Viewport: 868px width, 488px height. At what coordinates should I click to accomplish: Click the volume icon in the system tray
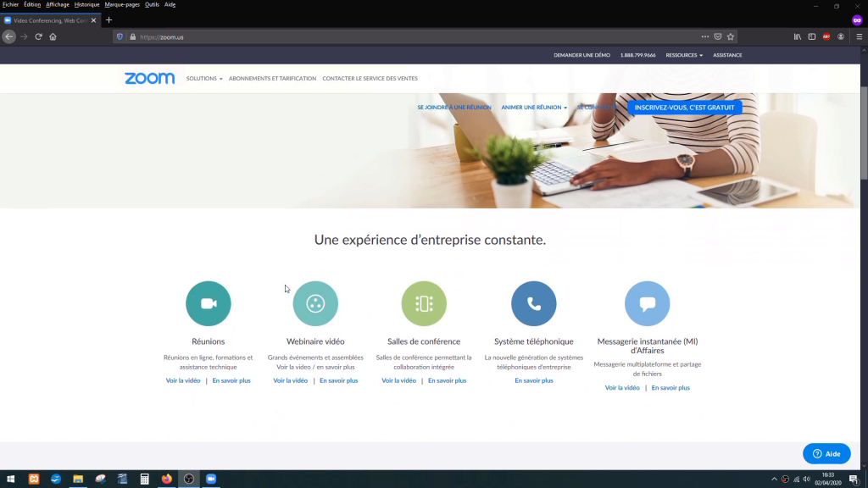(807, 480)
